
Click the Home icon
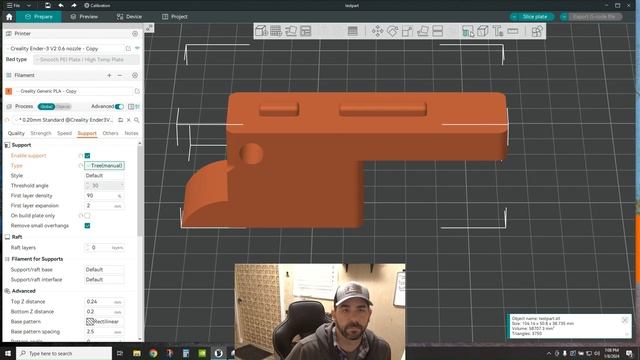(9, 17)
